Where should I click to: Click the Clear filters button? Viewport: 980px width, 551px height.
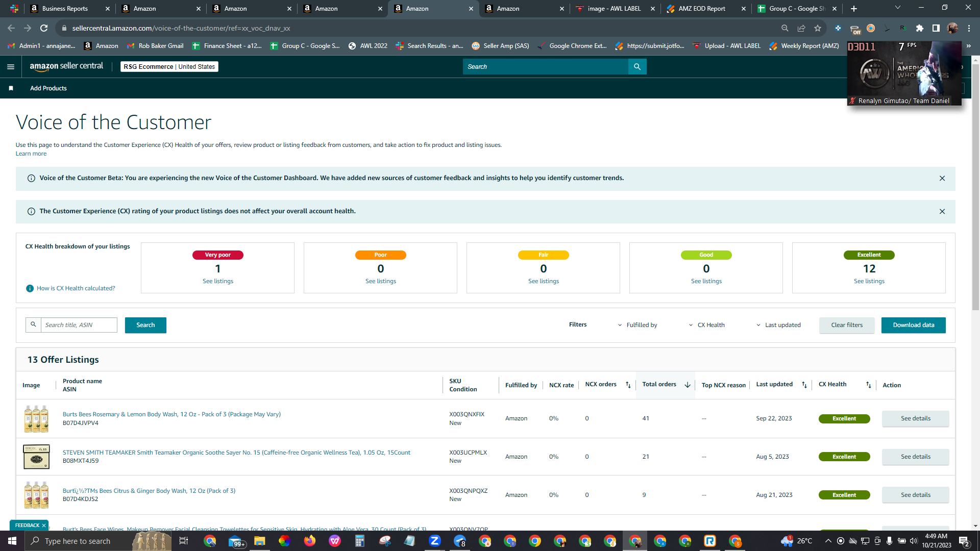[x=847, y=325]
